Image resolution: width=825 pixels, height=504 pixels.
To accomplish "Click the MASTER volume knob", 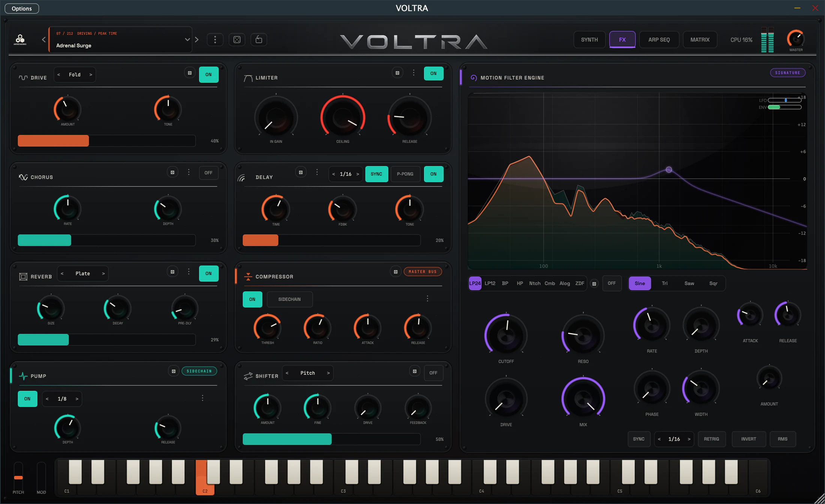I will 795,38.
